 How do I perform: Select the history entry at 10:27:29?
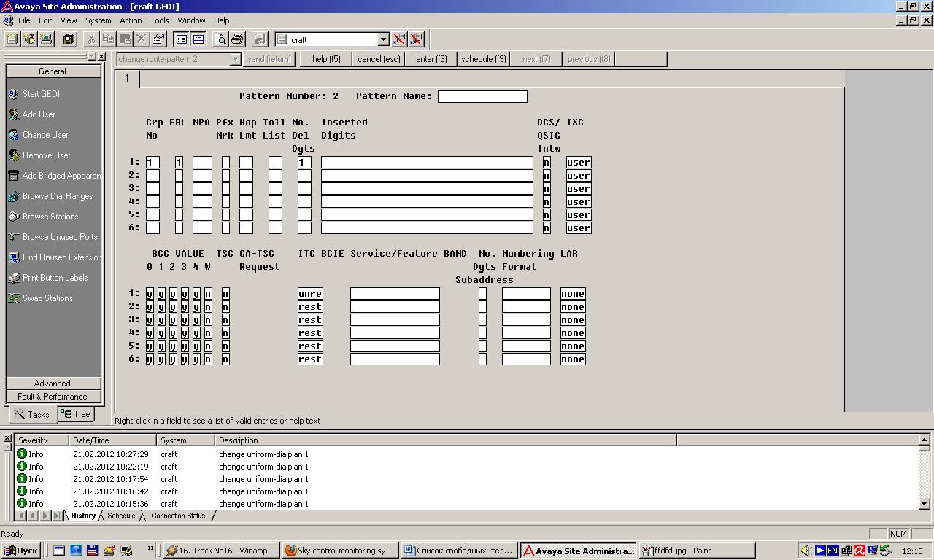tap(467, 454)
